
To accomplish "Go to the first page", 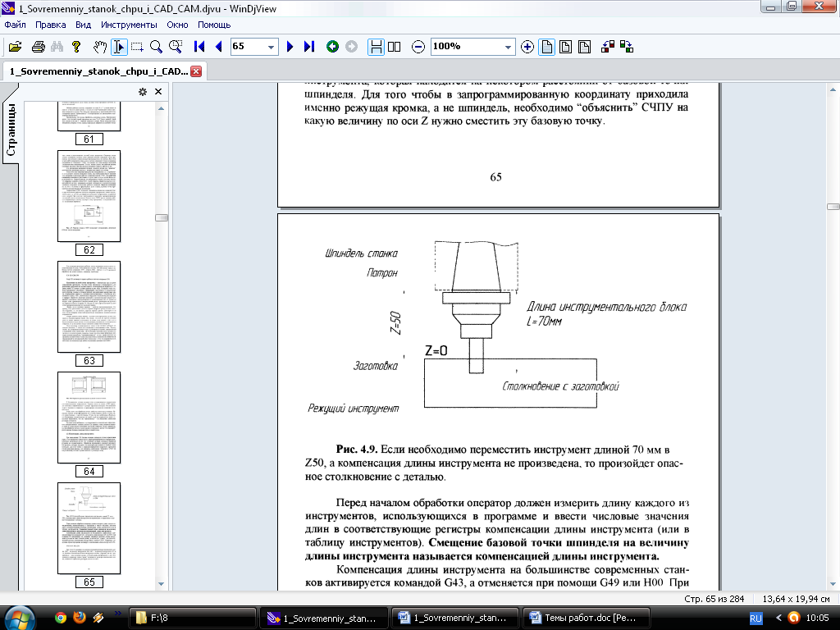I will coord(199,47).
